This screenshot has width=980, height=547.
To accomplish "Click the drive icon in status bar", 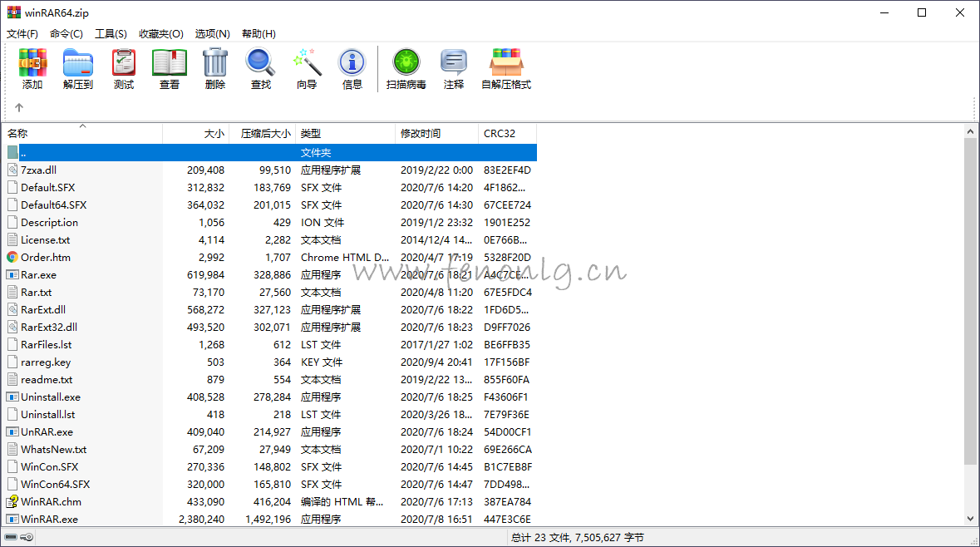I will click(x=12, y=537).
